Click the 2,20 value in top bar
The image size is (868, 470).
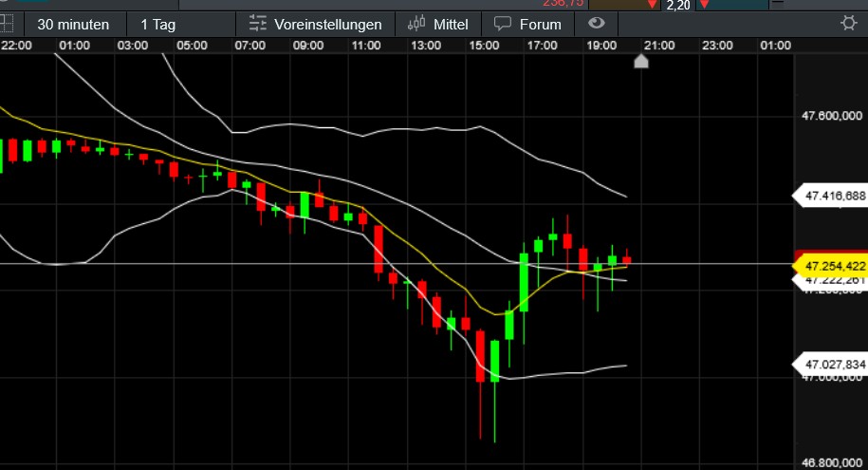tap(677, 6)
